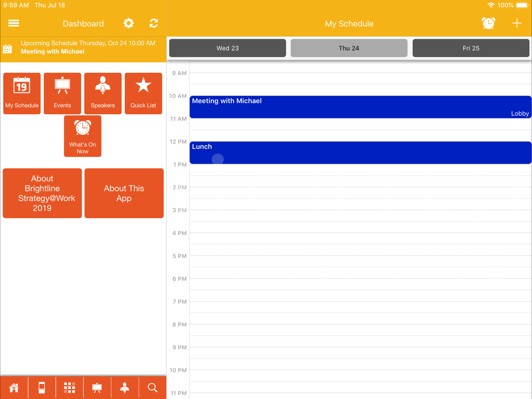Switch to the Fri 25 day tab
The height and width of the screenshot is (399, 532).
[471, 48]
